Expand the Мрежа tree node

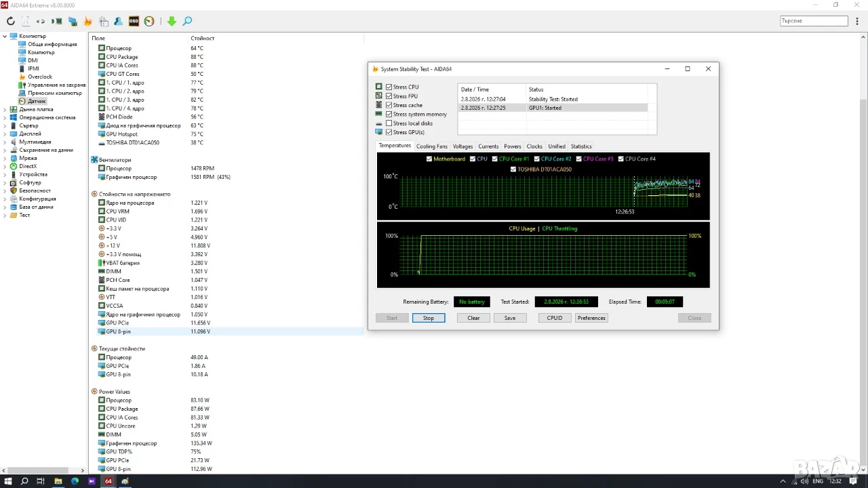5,158
